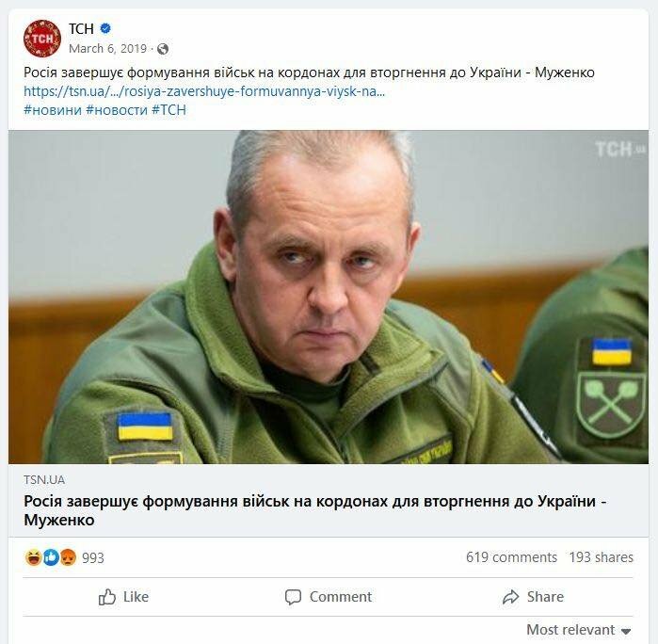The image size is (658, 644).
Task: Click the speech bubble Comment icon
Action: 293,597
